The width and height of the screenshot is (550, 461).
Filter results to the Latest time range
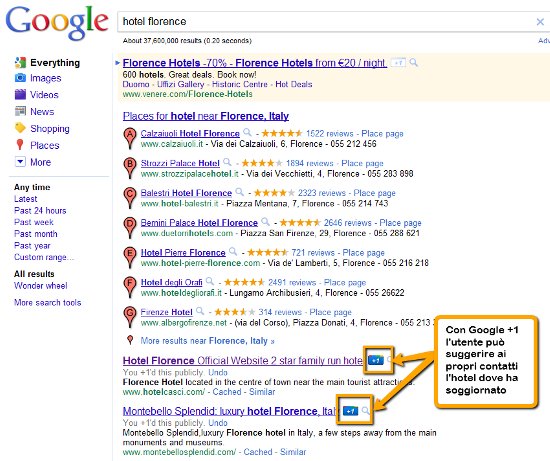(x=26, y=199)
